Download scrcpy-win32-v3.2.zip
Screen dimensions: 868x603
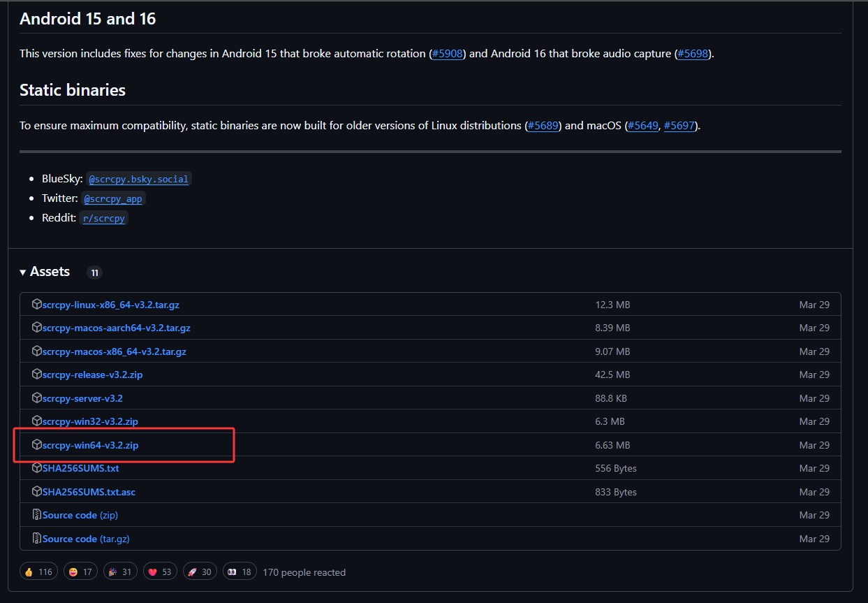pyautogui.click(x=90, y=421)
